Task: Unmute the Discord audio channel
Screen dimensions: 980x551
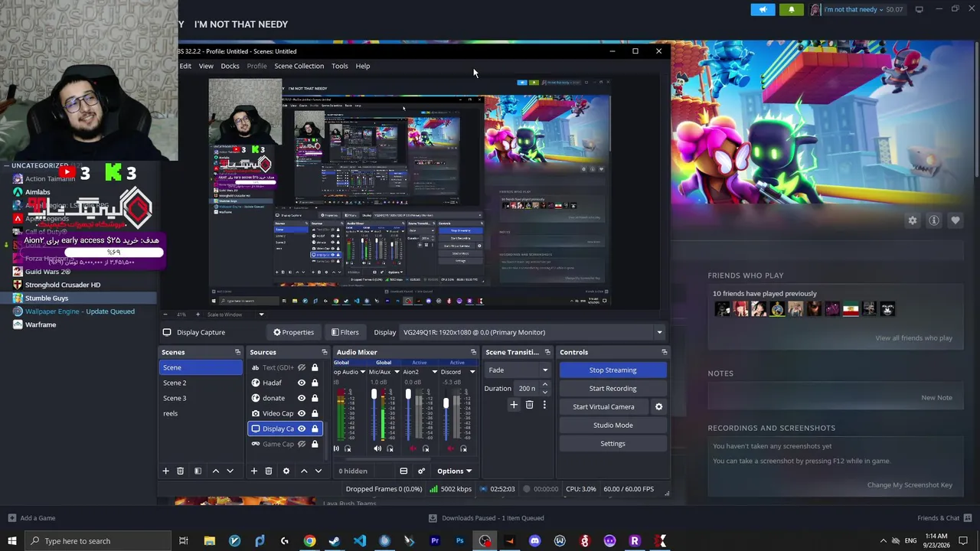Action: pos(451,448)
